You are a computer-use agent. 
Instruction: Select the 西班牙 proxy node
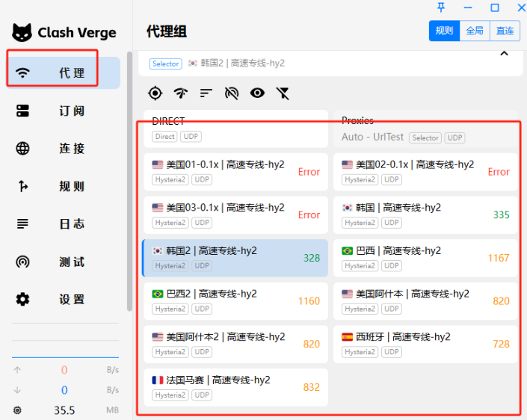pos(425,344)
